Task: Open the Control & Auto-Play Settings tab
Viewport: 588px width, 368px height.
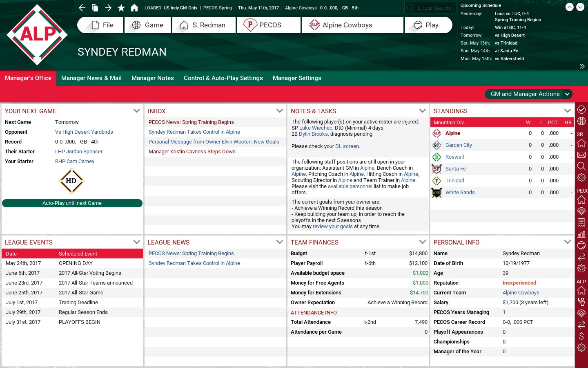Action: (x=223, y=78)
